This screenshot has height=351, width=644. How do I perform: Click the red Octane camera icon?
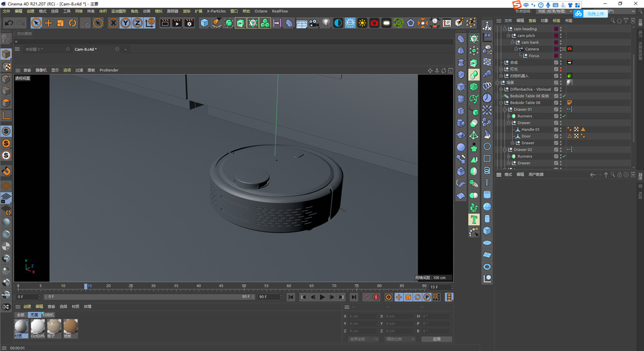pos(374,23)
